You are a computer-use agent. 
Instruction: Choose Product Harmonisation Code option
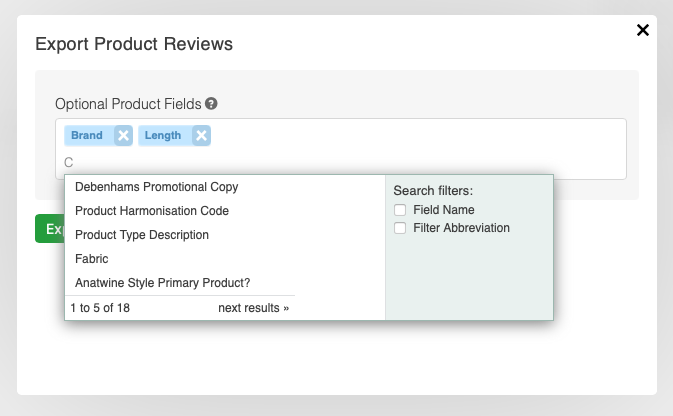[152, 211]
